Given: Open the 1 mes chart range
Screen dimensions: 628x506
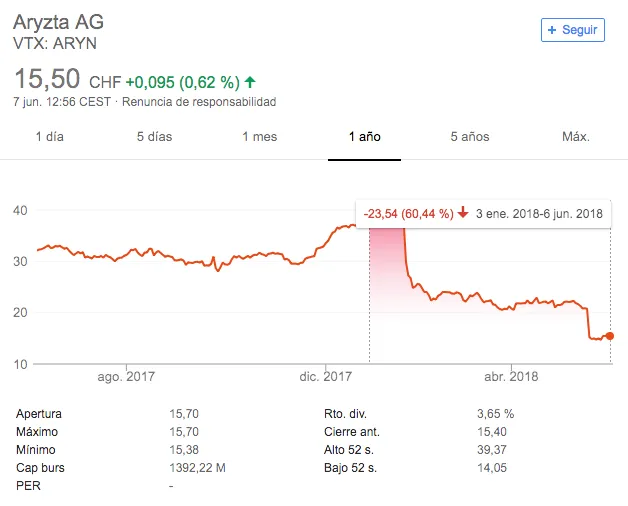Looking at the screenshot, I should pyautogui.click(x=259, y=137).
